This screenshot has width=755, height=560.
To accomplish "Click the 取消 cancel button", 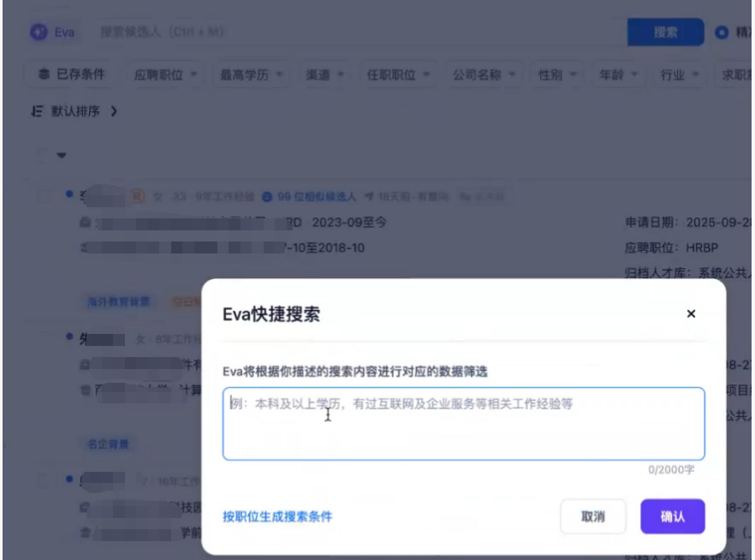I will (x=593, y=516).
